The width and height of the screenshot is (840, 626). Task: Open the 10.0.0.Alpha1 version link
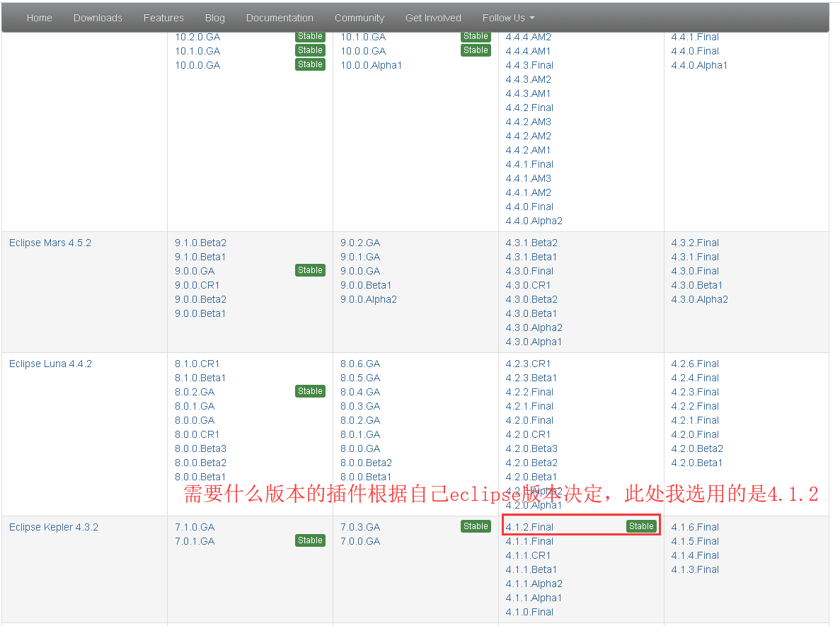click(372, 65)
